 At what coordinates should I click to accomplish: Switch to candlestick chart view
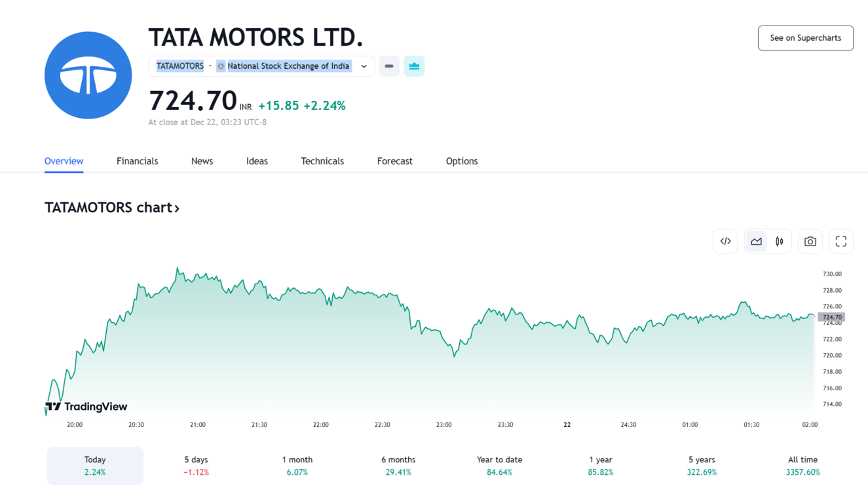pos(780,242)
